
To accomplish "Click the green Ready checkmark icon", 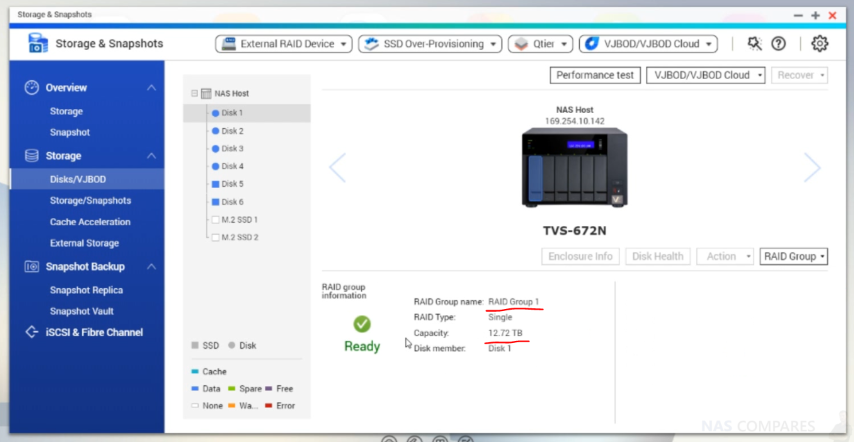I will pyautogui.click(x=362, y=324).
